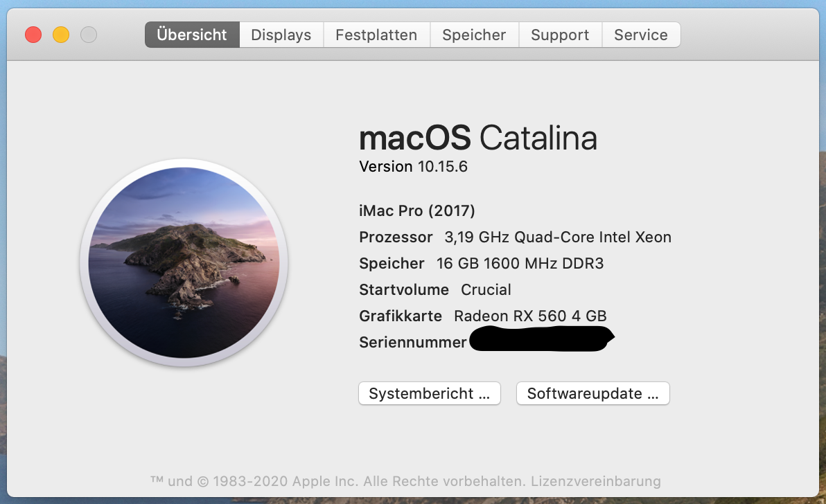Open the Systembericht report
The height and width of the screenshot is (504, 826).
[430, 394]
